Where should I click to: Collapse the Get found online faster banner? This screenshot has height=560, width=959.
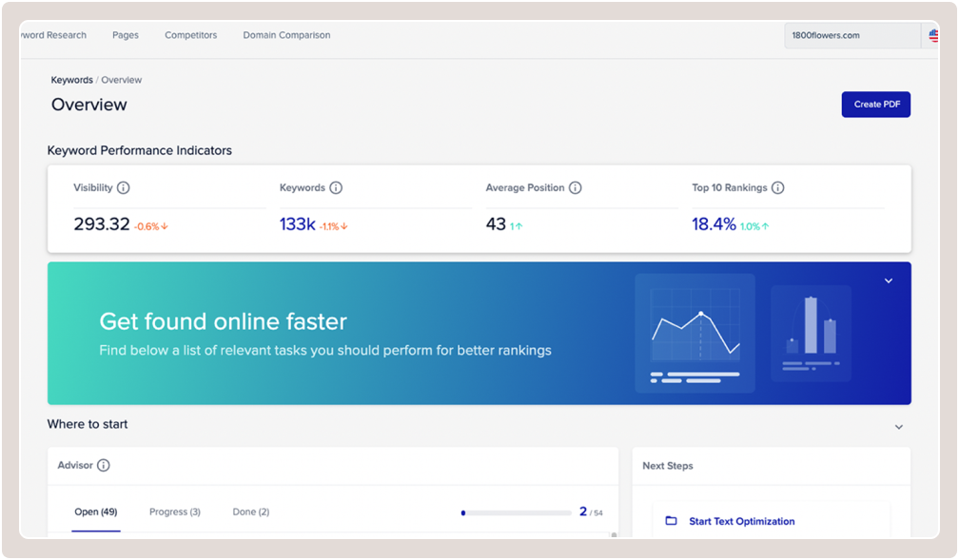(x=889, y=280)
